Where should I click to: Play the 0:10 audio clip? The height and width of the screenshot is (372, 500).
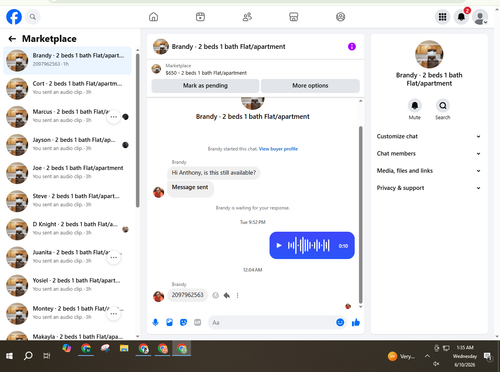(x=279, y=246)
